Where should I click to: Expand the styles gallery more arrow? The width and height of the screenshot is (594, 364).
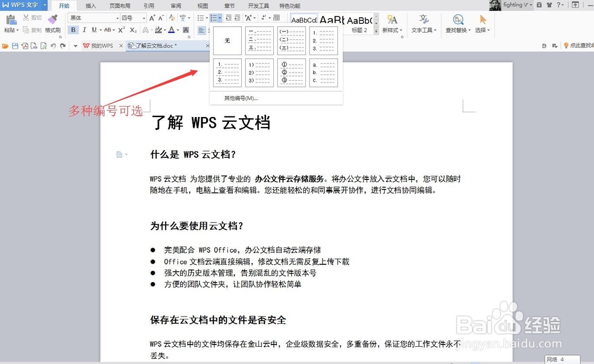click(376, 31)
